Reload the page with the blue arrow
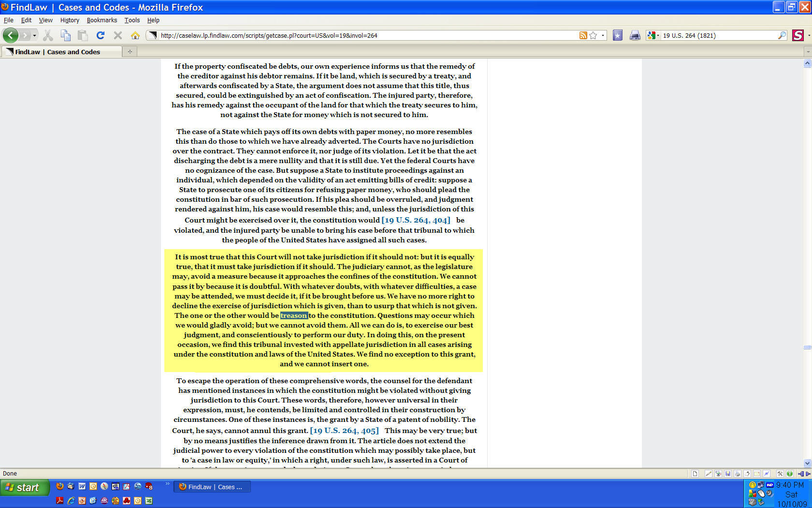 (101, 35)
